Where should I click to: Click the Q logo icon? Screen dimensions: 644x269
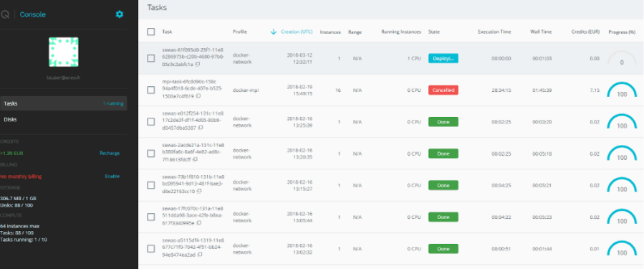click(5, 14)
